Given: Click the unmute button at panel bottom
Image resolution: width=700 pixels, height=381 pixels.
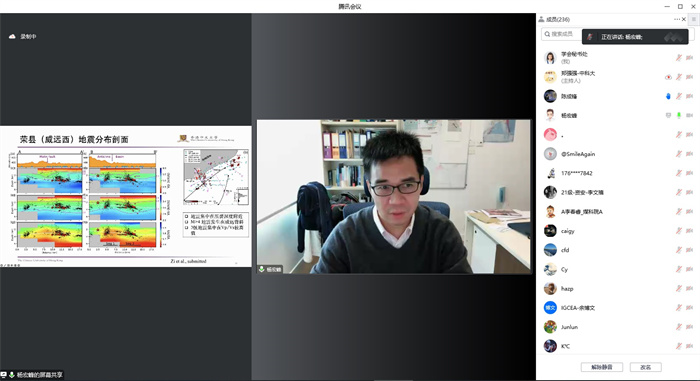Looking at the screenshot, I should (x=602, y=367).
